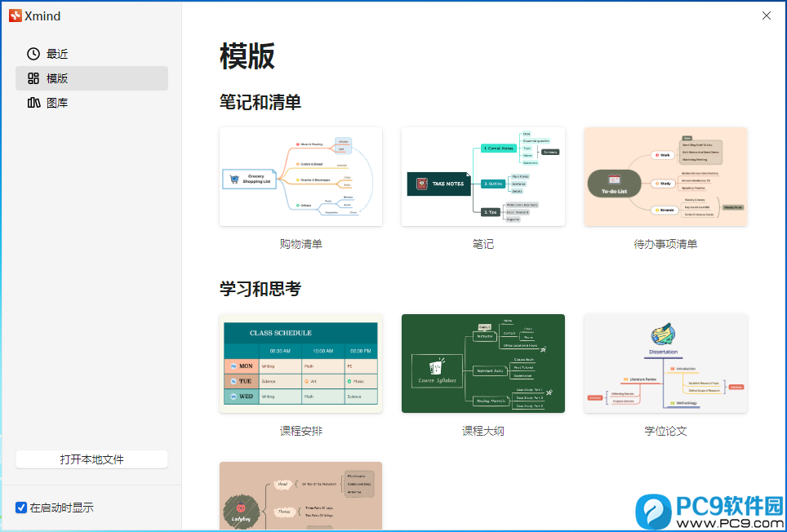Open the Take Notes template thumbnail

coord(482,176)
